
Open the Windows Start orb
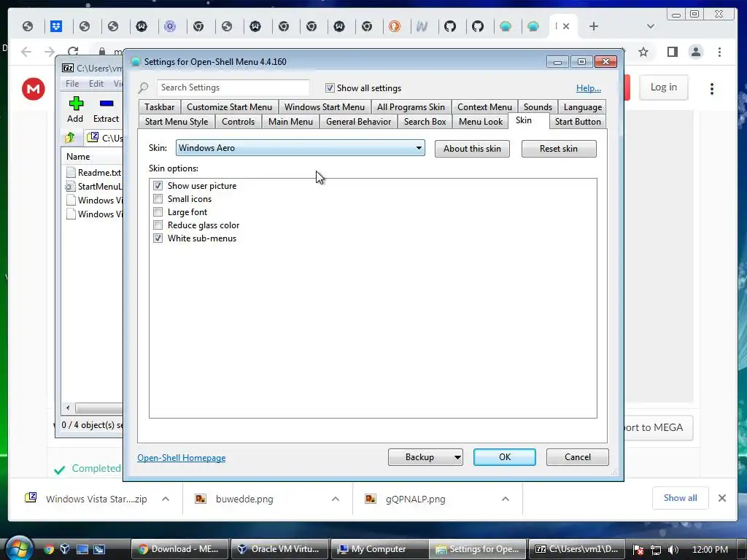tap(18, 548)
